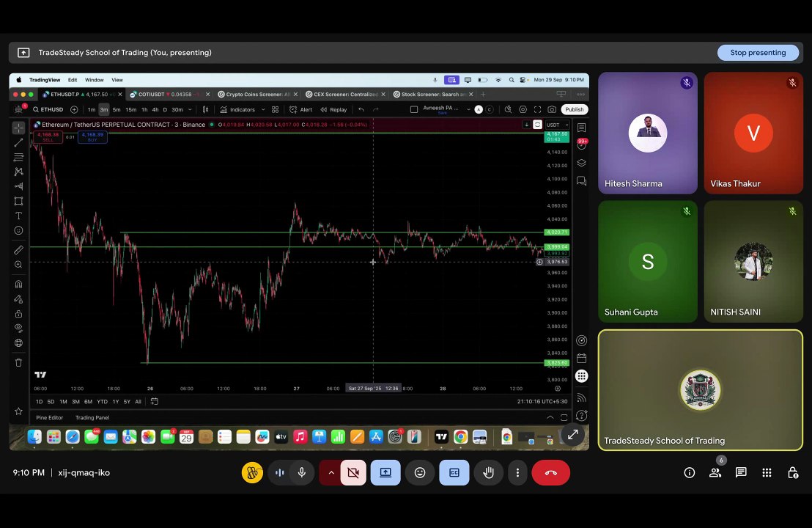
Task: Toggle closed captions in Meet
Action: pos(454,472)
